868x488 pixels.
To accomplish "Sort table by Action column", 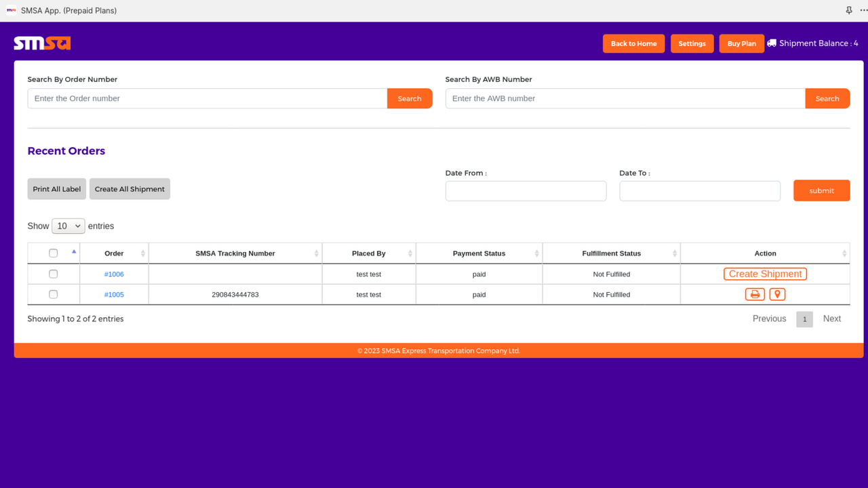I will (765, 253).
